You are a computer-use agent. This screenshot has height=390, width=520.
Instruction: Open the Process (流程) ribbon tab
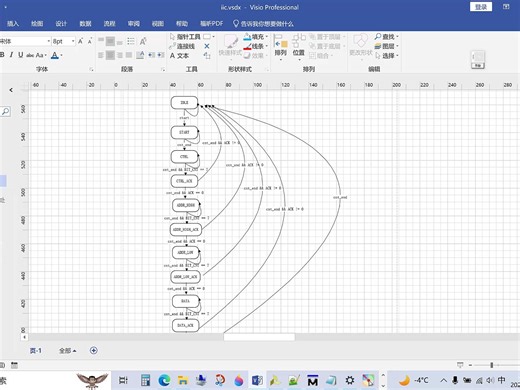click(x=110, y=24)
